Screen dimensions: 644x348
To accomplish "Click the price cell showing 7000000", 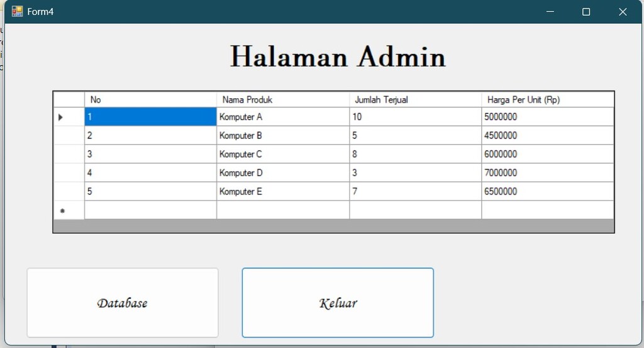I will click(x=547, y=172).
